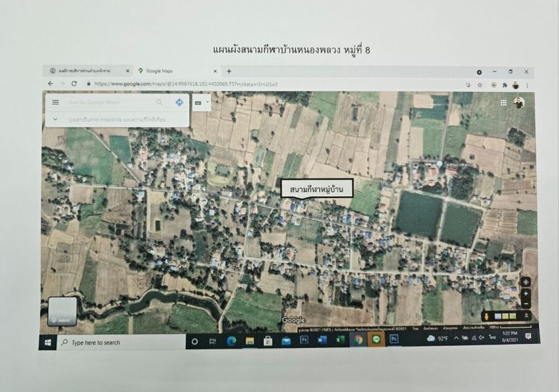Zoom out of the map
The height and width of the screenshot is (392, 559).
(x=525, y=303)
